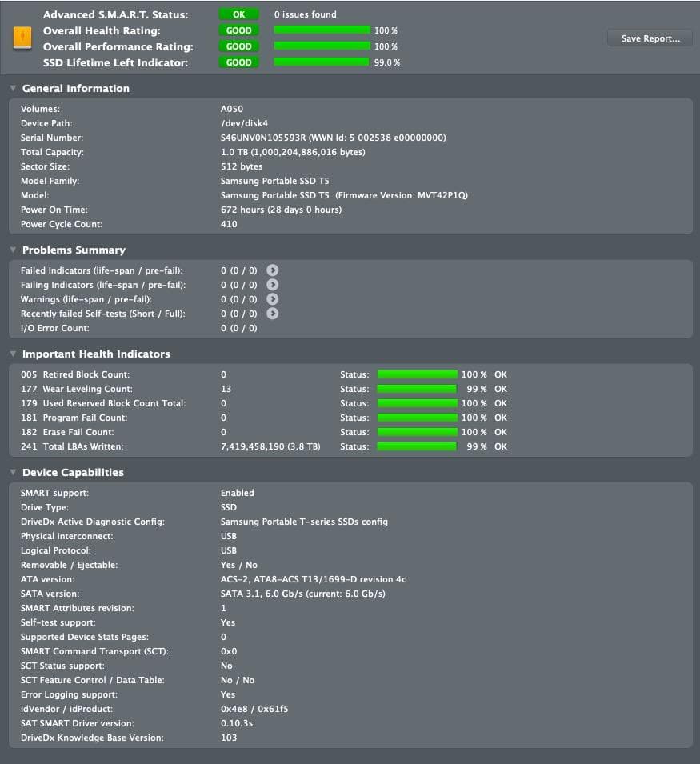Collapse the Device Capabilities section
Viewport: 700px width, 764px height.
14,472
